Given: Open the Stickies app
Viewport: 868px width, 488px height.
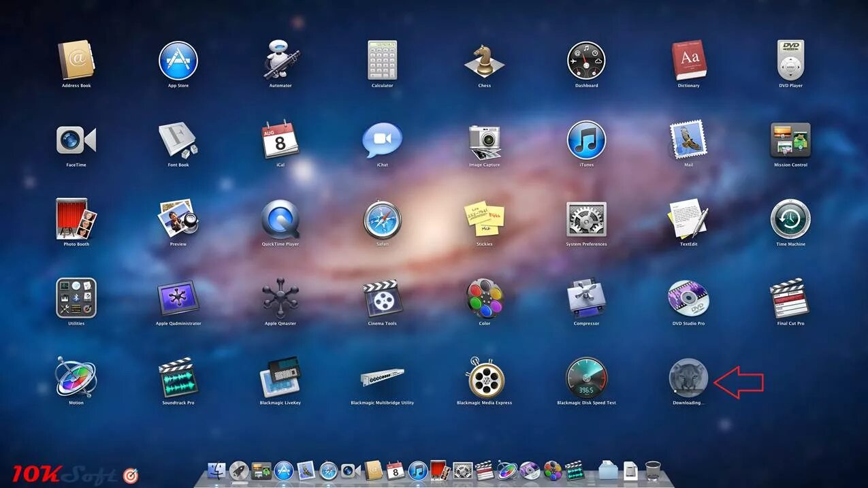Looking at the screenshot, I should (485, 219).
